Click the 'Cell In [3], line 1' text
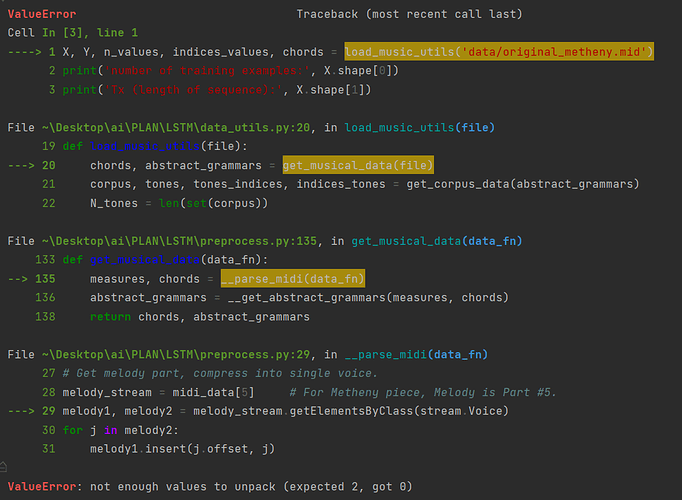This screenshot has height=500, width=682. pyautogui.click(x=73, y=33)
